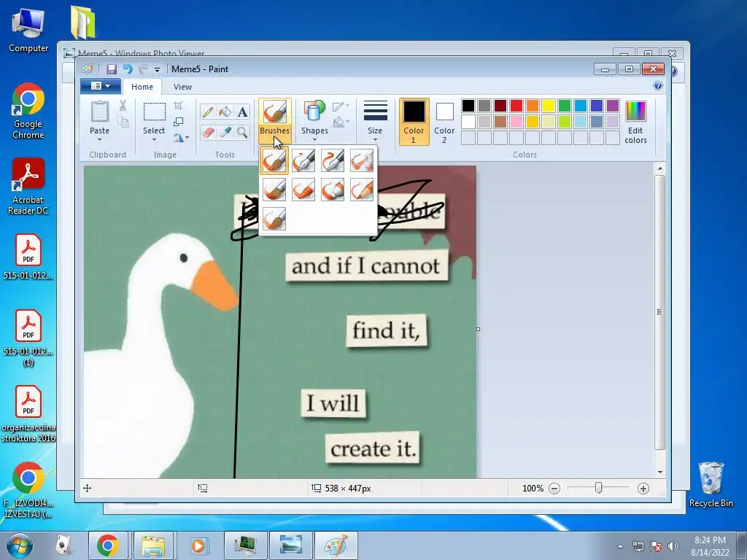Select the Pencil tool
Image resolution: width=747 pixels, height=560 pixels.
click(x=208, y=112)
